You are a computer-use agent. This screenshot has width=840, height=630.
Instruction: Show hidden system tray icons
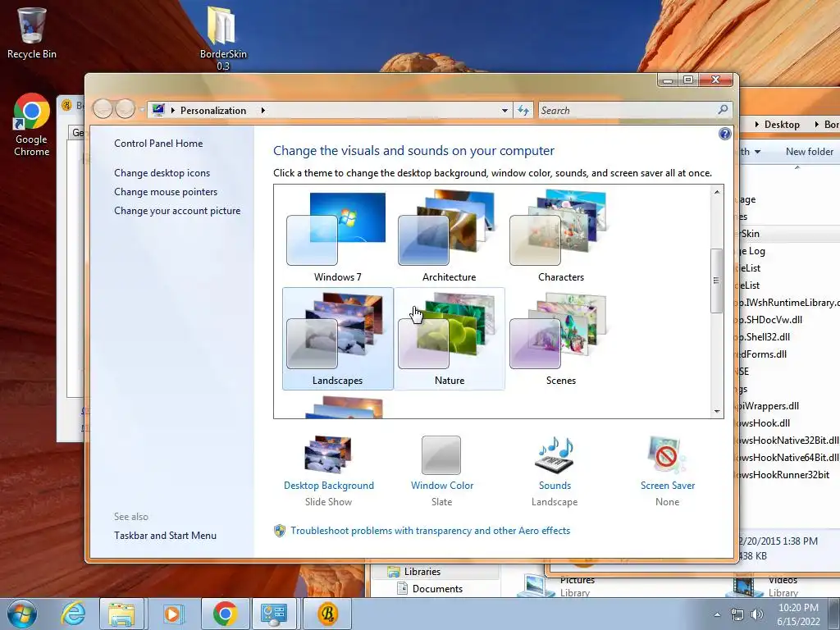(x=717, y=615)
